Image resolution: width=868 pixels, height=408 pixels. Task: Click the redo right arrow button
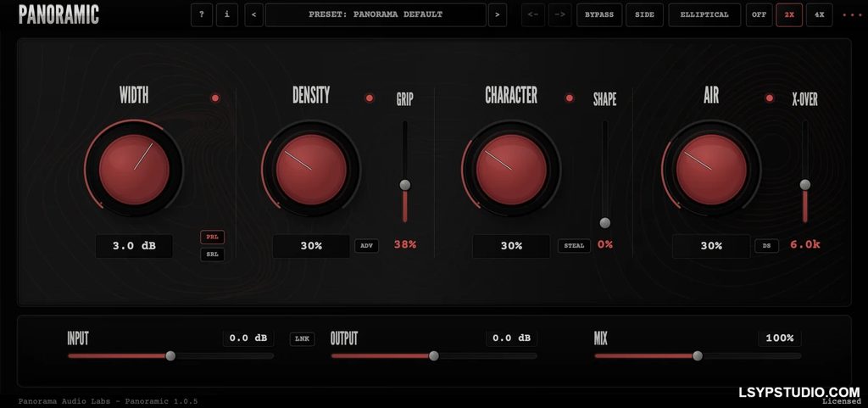(559, 15)
